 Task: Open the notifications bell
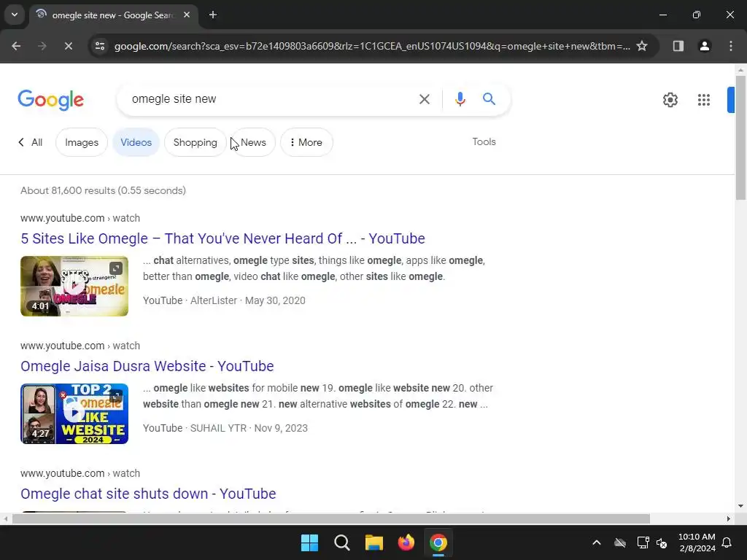[727, 542]
